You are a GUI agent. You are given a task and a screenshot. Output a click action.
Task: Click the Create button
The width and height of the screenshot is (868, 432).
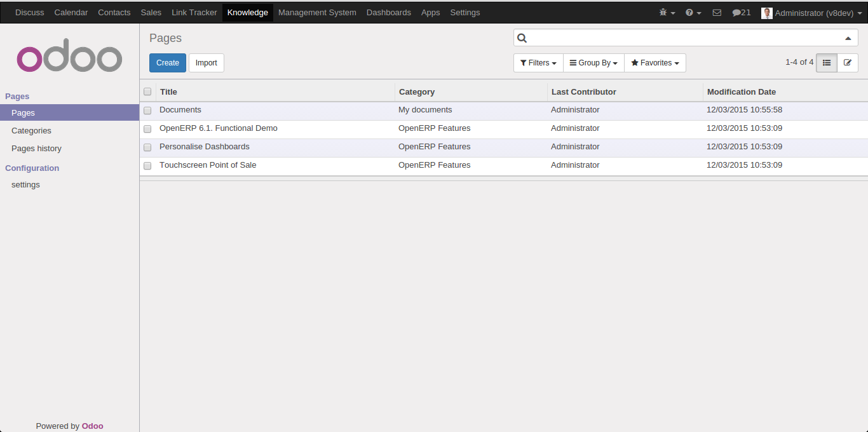168,63
